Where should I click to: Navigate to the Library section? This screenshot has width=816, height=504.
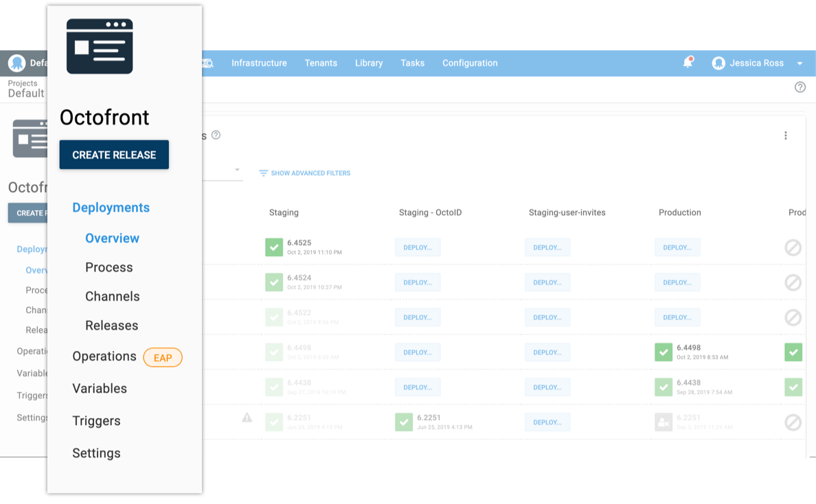click(x=369, y=62)
